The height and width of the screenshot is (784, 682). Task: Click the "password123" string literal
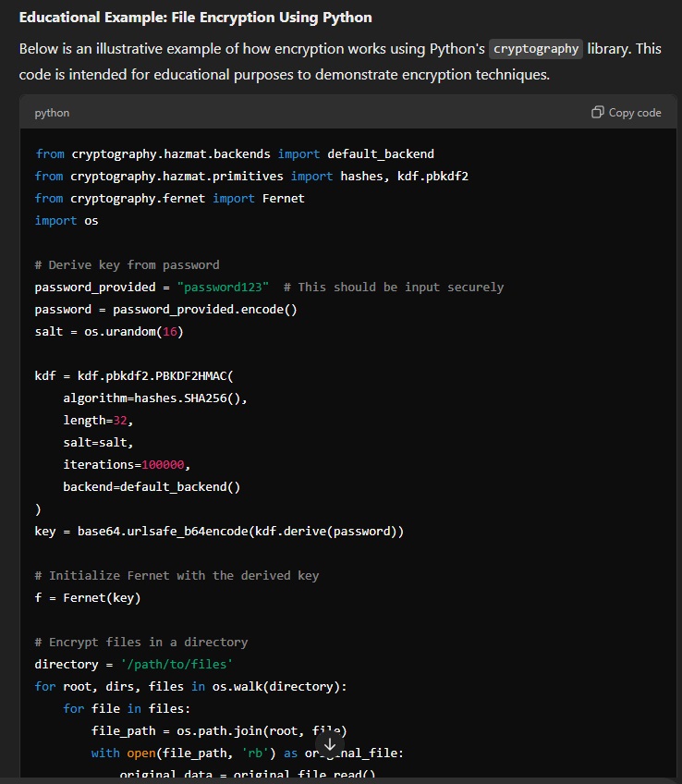point(223,287)
